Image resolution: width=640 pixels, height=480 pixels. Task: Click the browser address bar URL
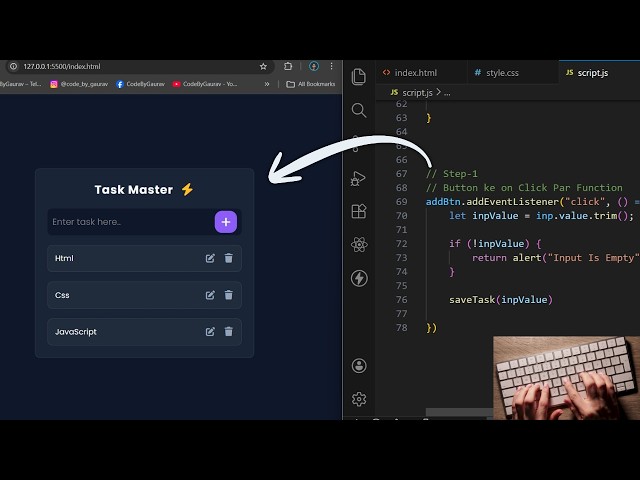point(62,66)
